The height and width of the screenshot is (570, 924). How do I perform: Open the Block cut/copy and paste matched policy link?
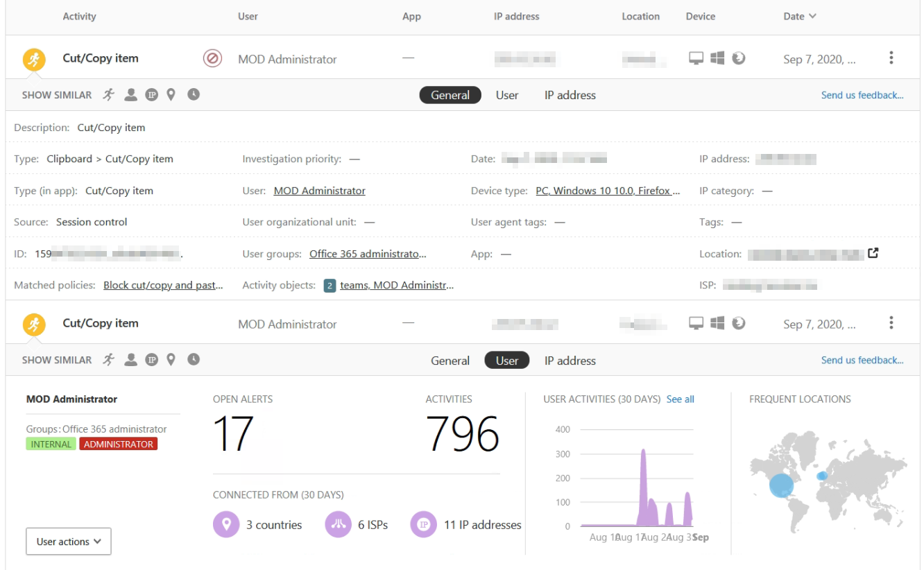[164, 285]
